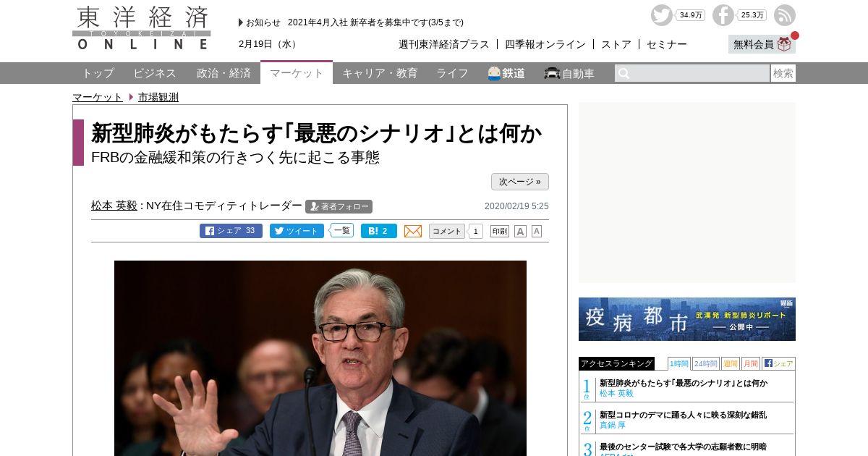
Task: Click the 検索 search button
Action: (x=783, y=73)
